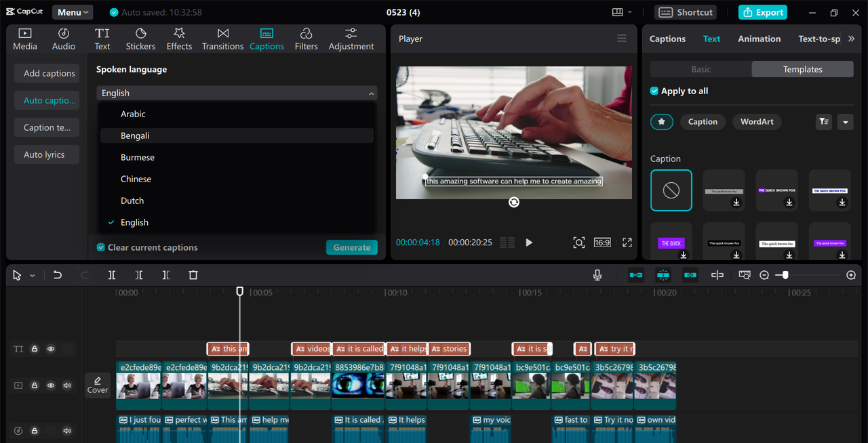Viewport: 868px width, 443px height.
Task: Select Chinese from language list
Action: pos(237,179)
